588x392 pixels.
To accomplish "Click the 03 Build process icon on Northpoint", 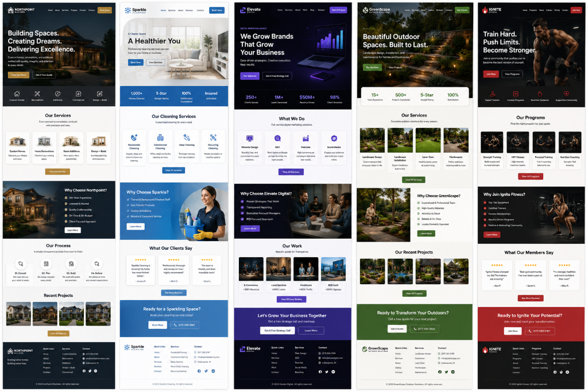I will click(71, 264).
